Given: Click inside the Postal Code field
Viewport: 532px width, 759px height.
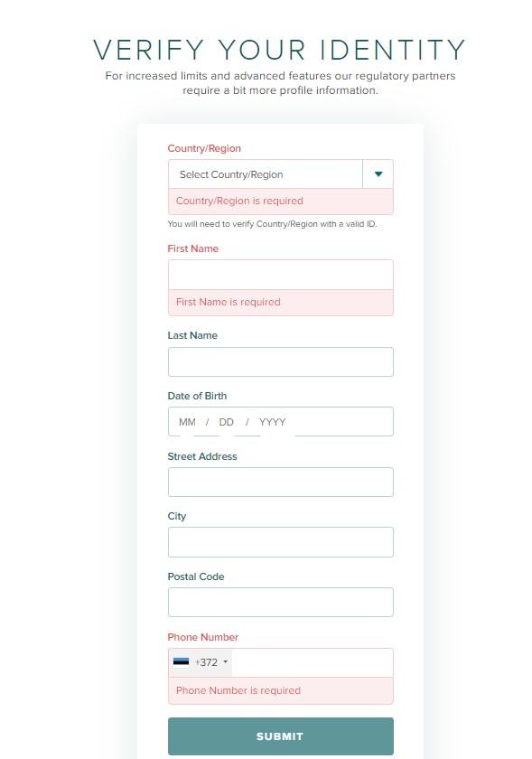Looking at the screenshot, I should coord(280,602).
